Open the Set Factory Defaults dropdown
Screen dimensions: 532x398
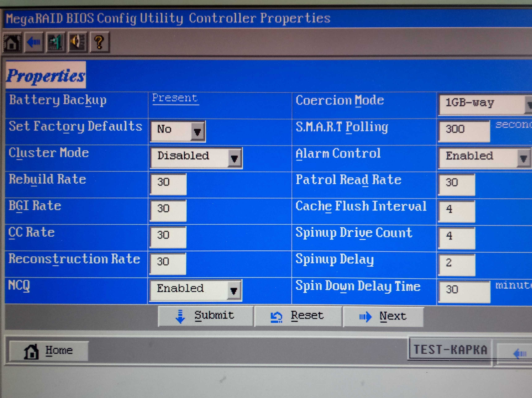(178, 131)
